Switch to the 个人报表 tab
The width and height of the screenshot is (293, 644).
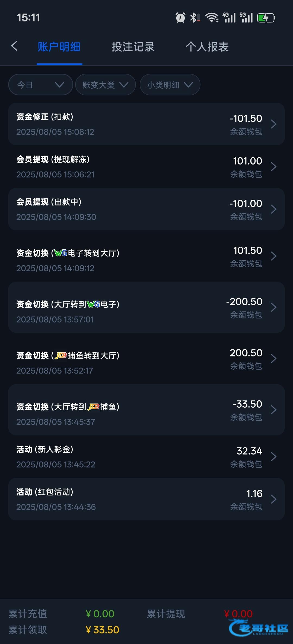(x=207, y=47)
